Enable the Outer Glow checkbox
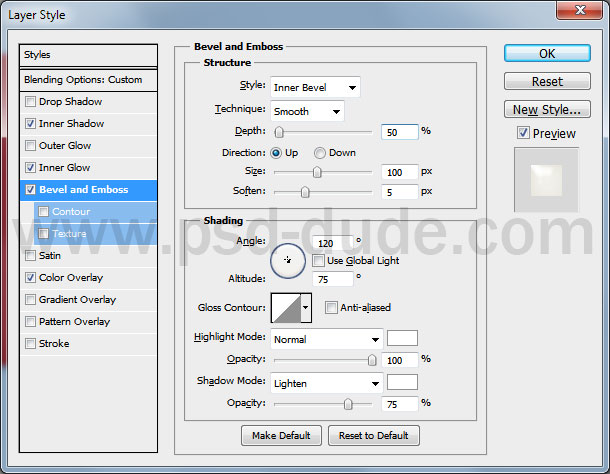The width and height of the screenshot is (610, 474). click(30, 146)
